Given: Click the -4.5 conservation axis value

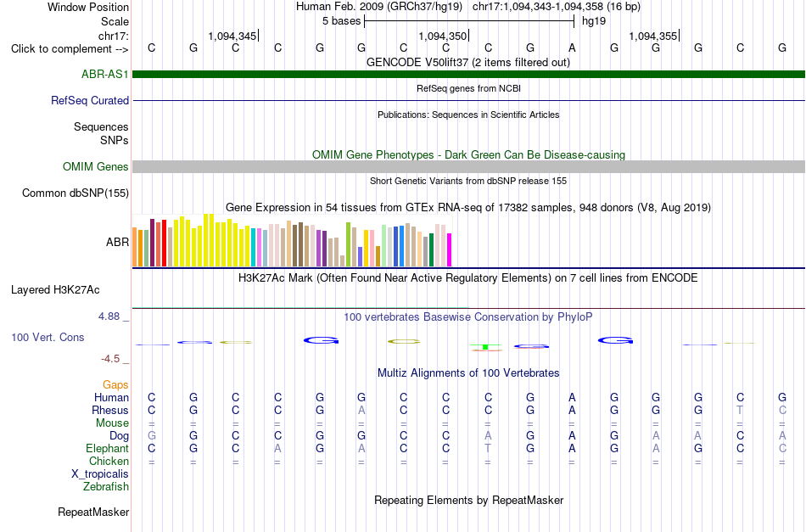Looking at the screenshot, I should 110,359.
